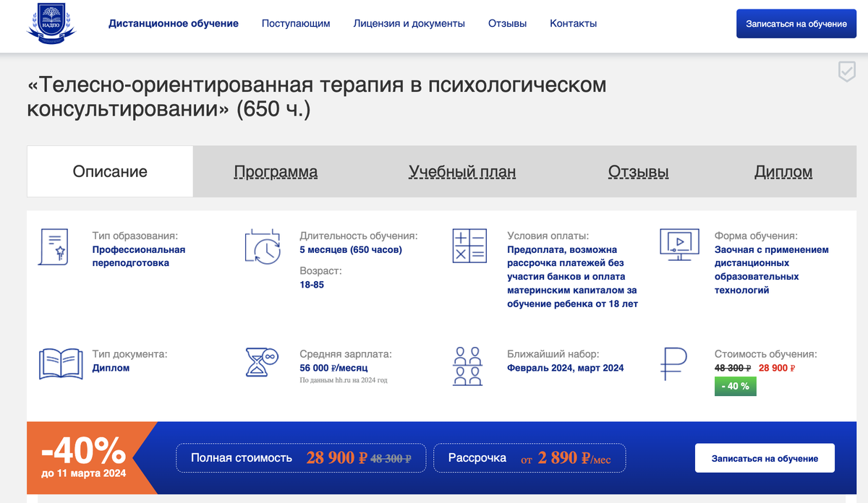This screenshot has height=503, width=868.
Task: Navigate to Поступающим in the top menu
Action: (296, 23)
